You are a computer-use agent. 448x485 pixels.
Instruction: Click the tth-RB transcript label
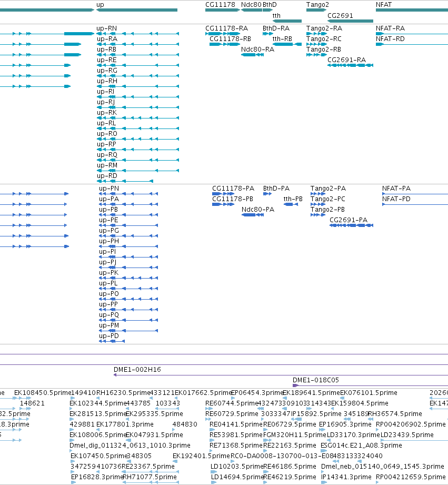point(282,39)
